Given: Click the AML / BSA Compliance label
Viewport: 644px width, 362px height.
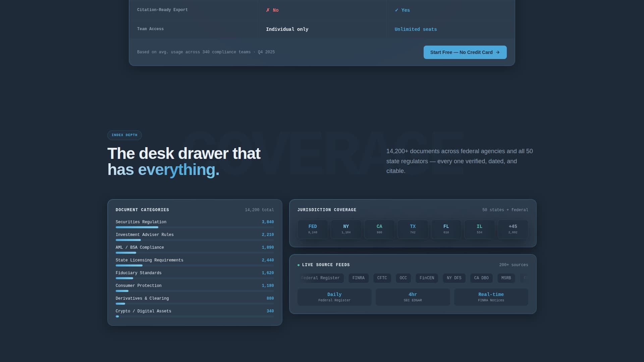Looking at the screenshot, I should click(x=140, y=248).
